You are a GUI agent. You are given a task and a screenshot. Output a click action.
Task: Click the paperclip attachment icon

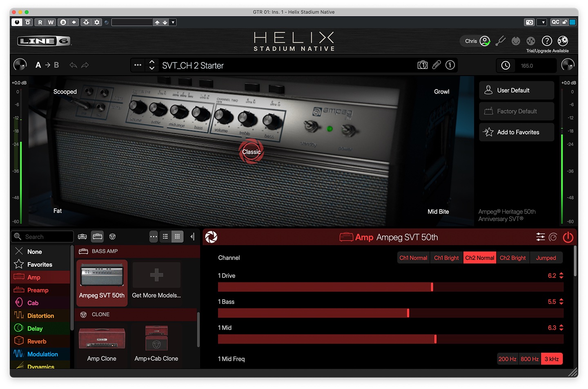point(437,65)
